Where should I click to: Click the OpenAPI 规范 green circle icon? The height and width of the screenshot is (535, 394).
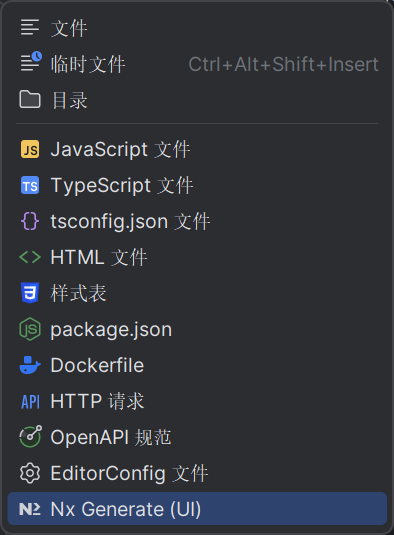point(30,436)
